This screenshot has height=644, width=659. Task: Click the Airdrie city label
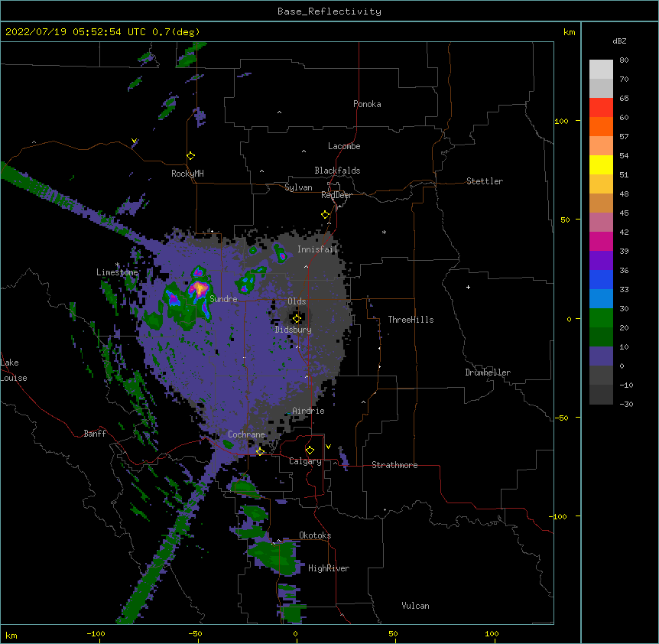[308, 411]
